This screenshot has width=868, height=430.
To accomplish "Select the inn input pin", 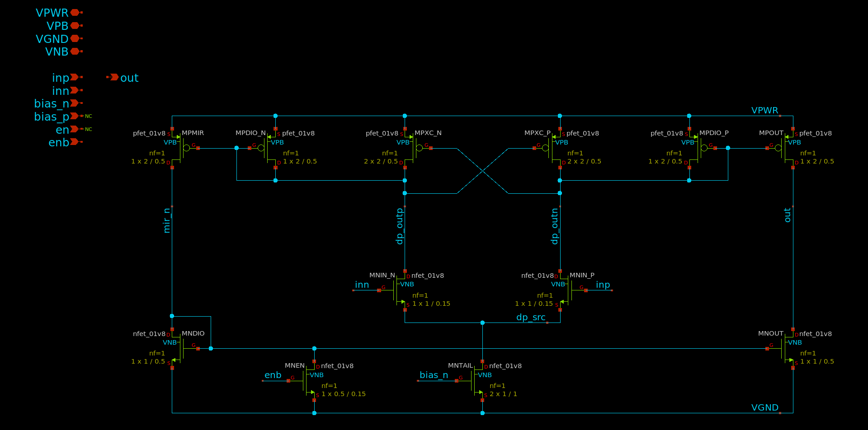I will (76, 90).
